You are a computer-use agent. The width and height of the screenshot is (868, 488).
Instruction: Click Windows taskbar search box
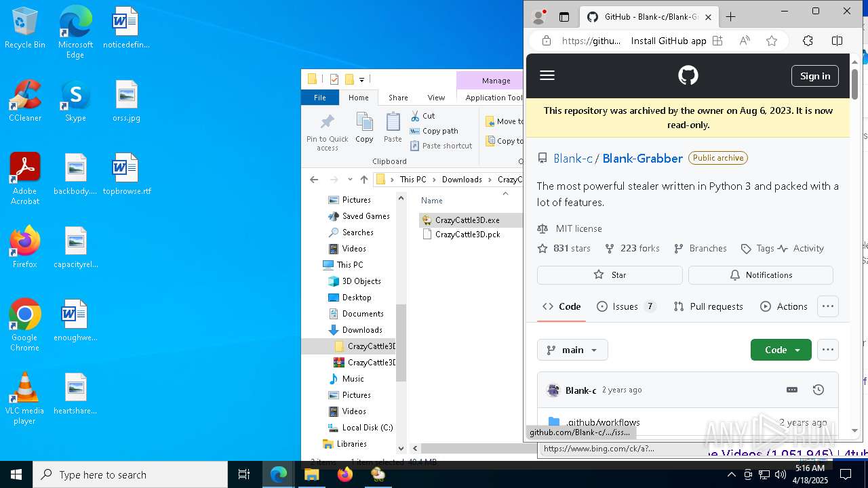130,474
